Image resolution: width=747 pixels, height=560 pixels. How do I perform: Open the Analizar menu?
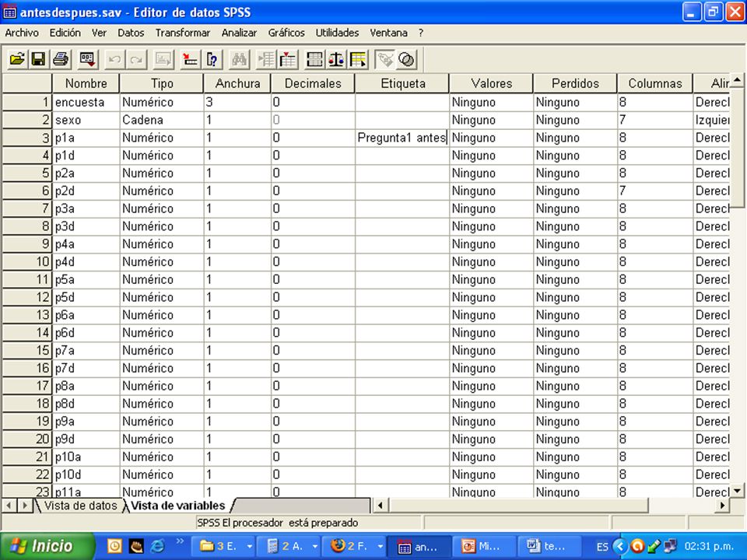coord(239,33)
